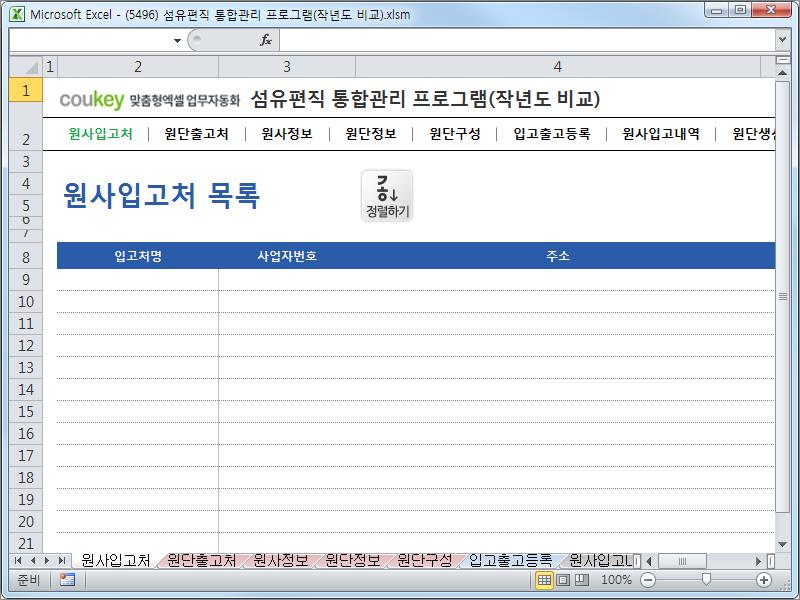The width and height of the screenshot is (800, 600).
Task: Click the 100% zoom level
Action: click(x=616, y=580)
